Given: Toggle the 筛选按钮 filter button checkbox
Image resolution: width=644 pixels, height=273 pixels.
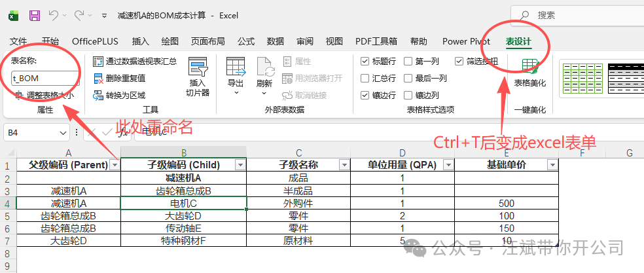Looking at the screenshot, I should (x=459, y=62).
